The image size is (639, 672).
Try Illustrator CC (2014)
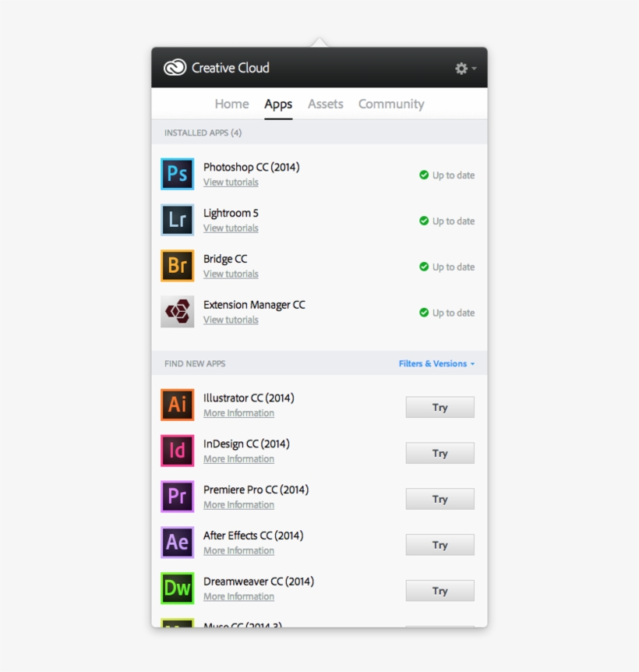440,407
